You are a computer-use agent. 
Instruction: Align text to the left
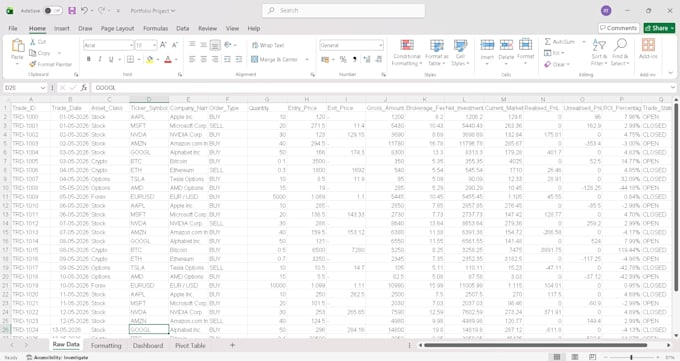pos(192,59)
